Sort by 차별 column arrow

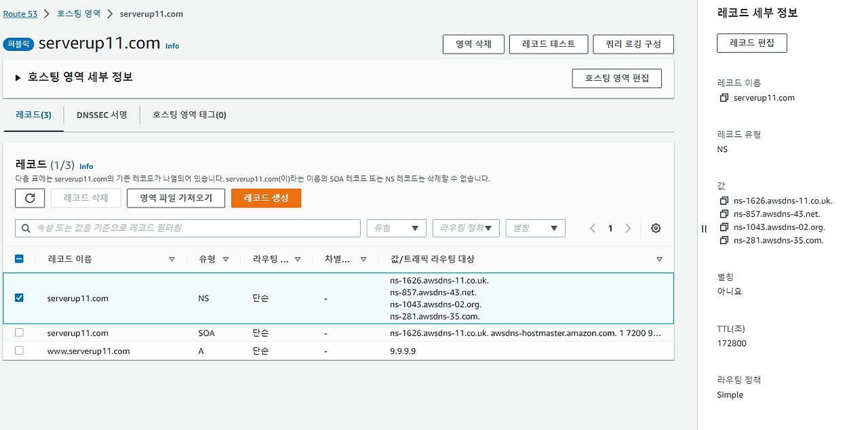click(x=363, y=259)
